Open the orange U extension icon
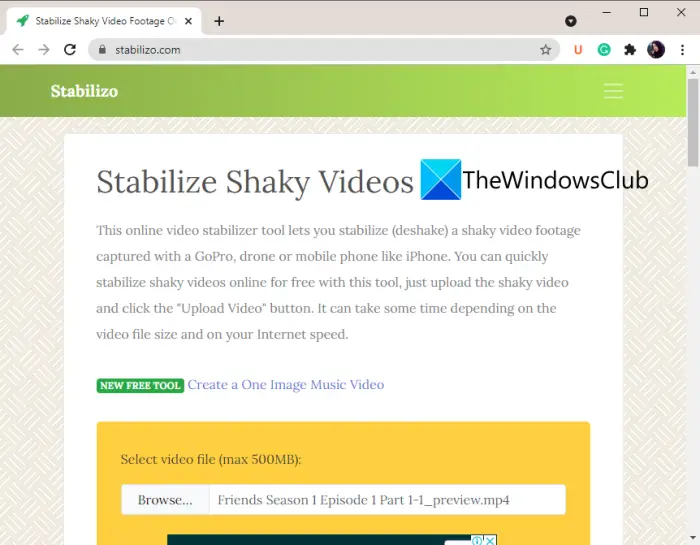700x545 pixels. click(578, 50)
